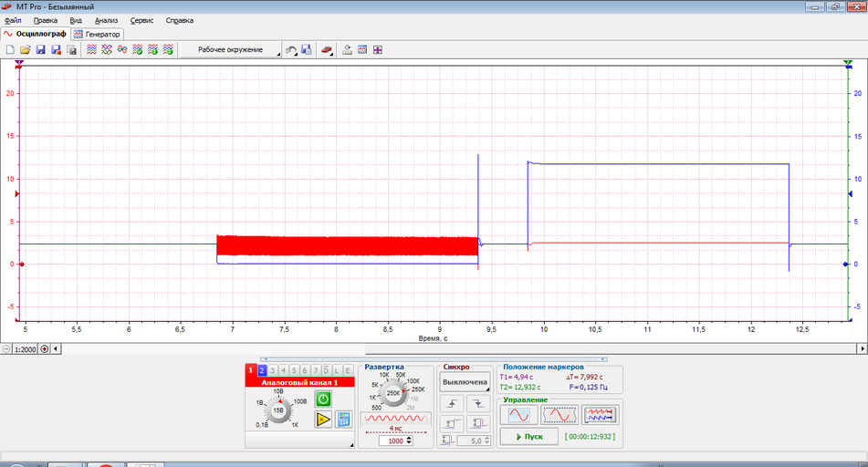The height and width of the screenshot is (467, 868).
Task: Click the falling level trigger mode icon
Action: coord(478,424)
